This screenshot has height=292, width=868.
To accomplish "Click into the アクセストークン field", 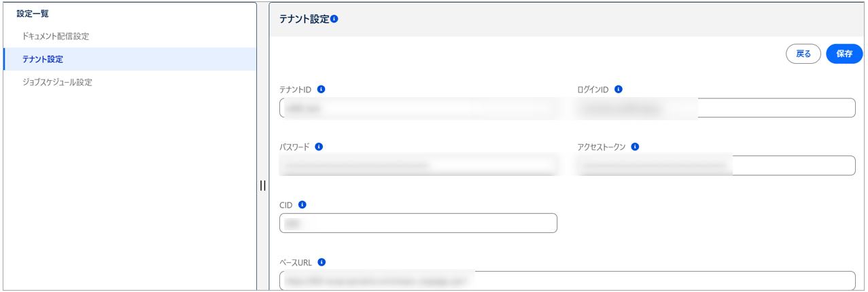I will (x=716, y=166).
